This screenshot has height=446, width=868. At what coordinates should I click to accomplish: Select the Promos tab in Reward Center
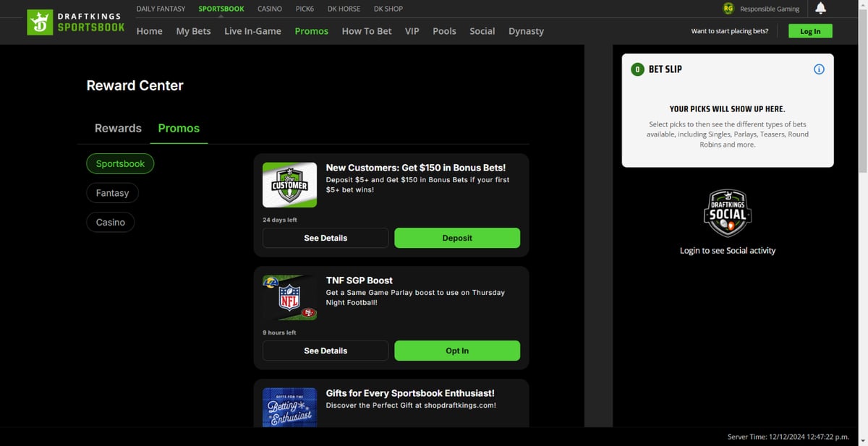(179, 128)
